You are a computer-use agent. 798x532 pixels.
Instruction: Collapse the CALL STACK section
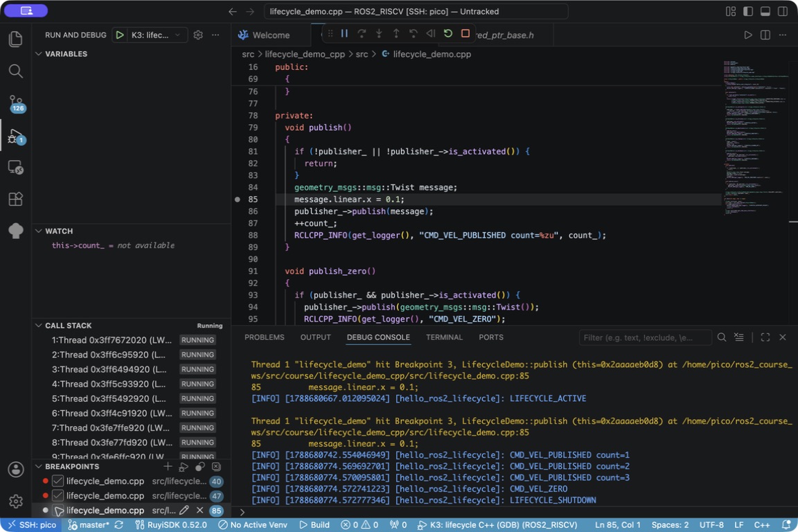tap(39, 326)
